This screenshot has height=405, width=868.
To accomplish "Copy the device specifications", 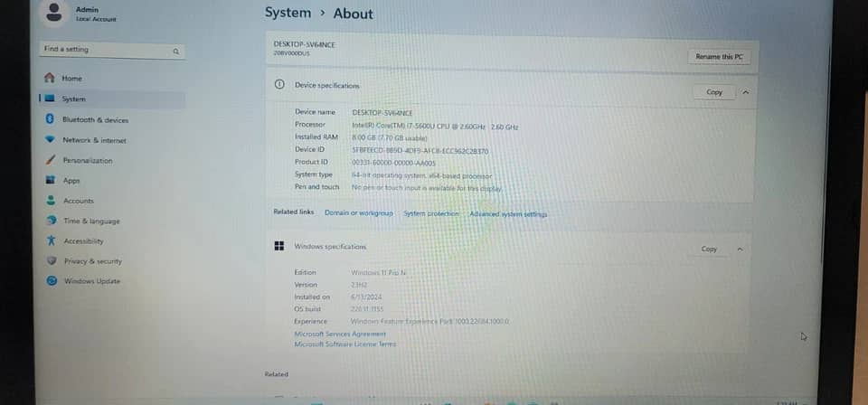I will tap(714, 92).
